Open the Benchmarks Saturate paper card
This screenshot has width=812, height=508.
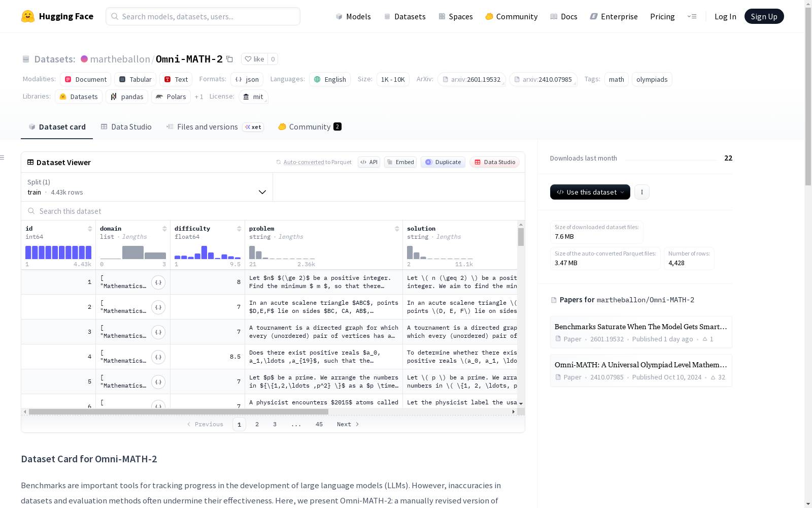click(x=641, y=332)
